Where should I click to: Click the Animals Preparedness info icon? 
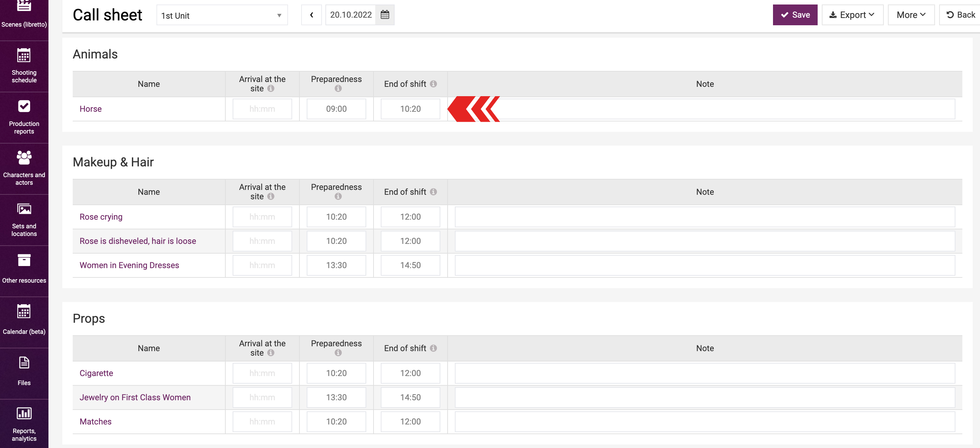(338, 89)
